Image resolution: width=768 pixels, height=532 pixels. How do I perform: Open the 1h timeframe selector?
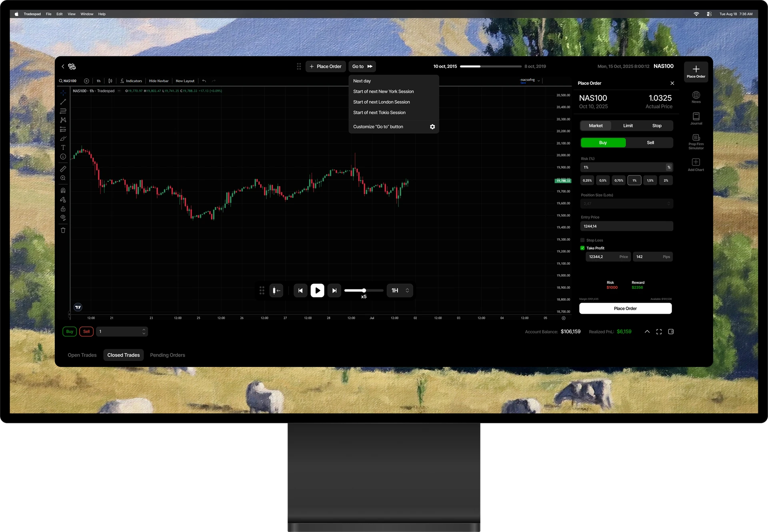pos(98,81)
